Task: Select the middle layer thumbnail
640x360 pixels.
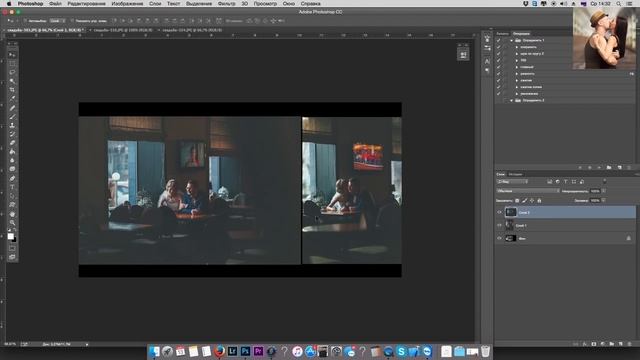Action: (x=510, y=225)
